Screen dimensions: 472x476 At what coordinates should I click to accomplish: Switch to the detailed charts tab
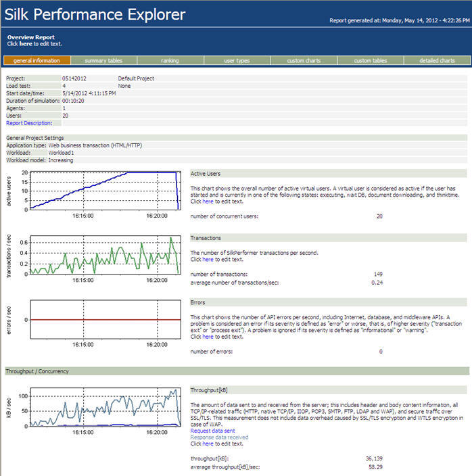tap(438, 61)
